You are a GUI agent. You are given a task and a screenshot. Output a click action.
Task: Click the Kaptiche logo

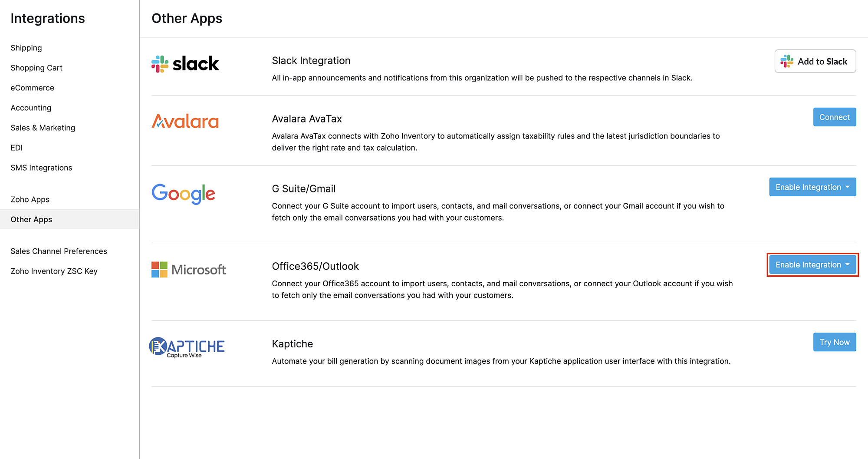pos(187,347)
